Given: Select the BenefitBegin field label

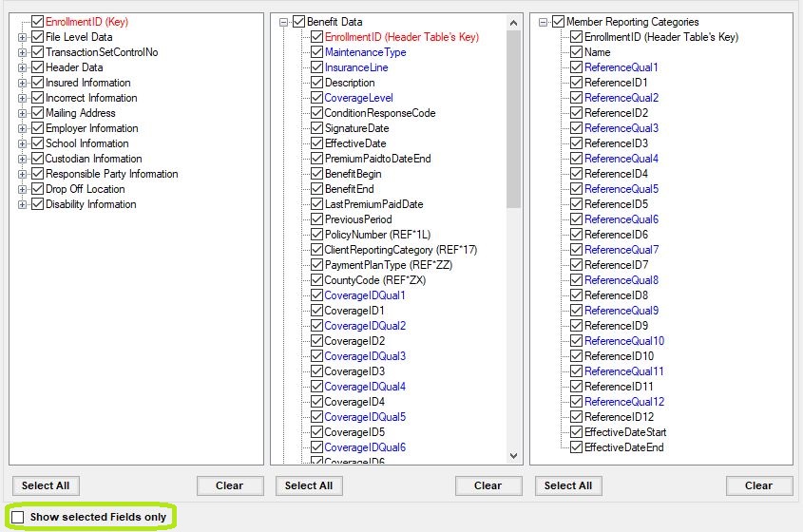Looking at the screenshot, I should (353, 174).
